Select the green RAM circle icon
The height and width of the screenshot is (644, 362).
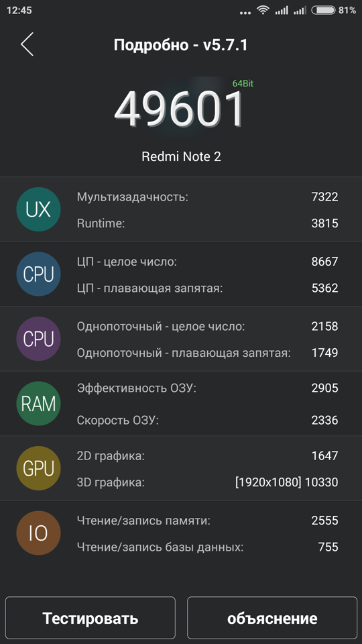tap(39, 404)
